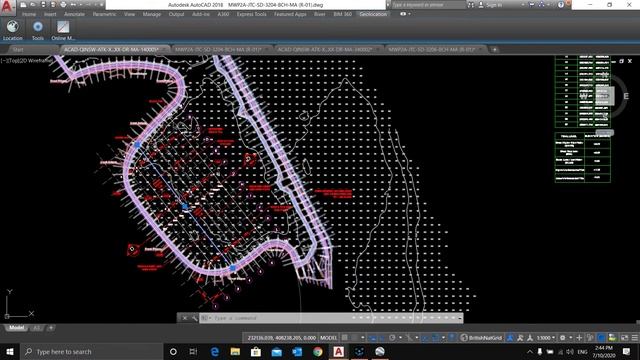640x360 pixels.
Task: Click the keyword search box in title bar
Action: (x=428, y=5)
